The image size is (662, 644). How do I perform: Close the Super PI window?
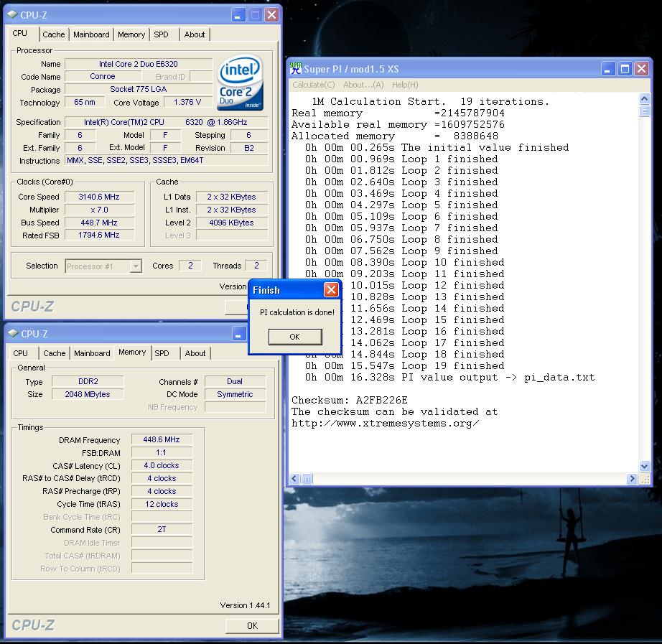tap(642, 68)
